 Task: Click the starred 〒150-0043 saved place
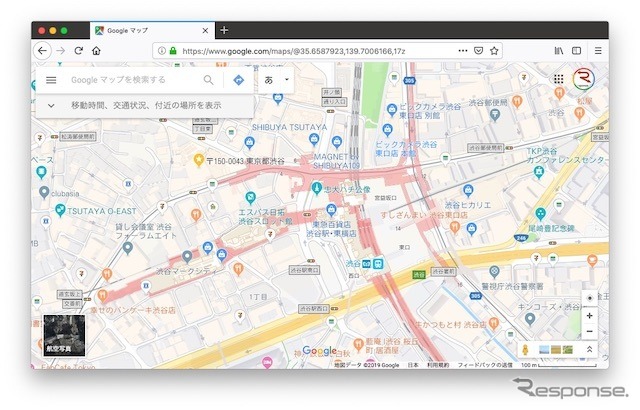click(x=199, y=160)
